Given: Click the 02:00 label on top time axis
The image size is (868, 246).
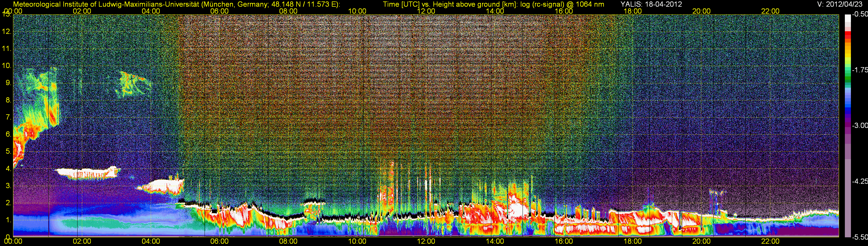Looking at the screenshot, I should [82, 11].
